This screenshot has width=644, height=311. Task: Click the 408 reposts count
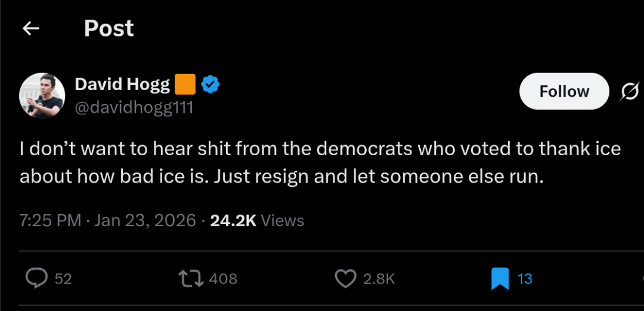pos(224,279)
